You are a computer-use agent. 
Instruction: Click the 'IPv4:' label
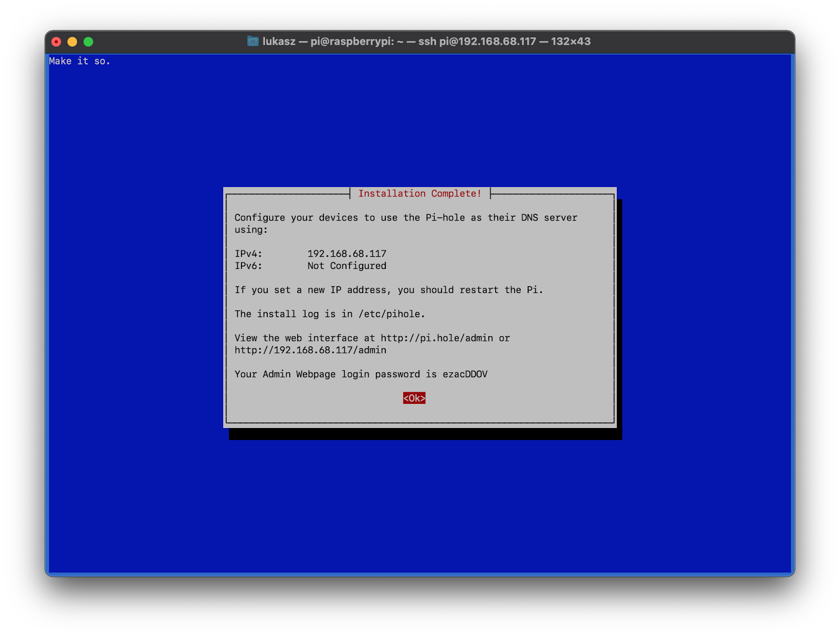coord(248,254)
